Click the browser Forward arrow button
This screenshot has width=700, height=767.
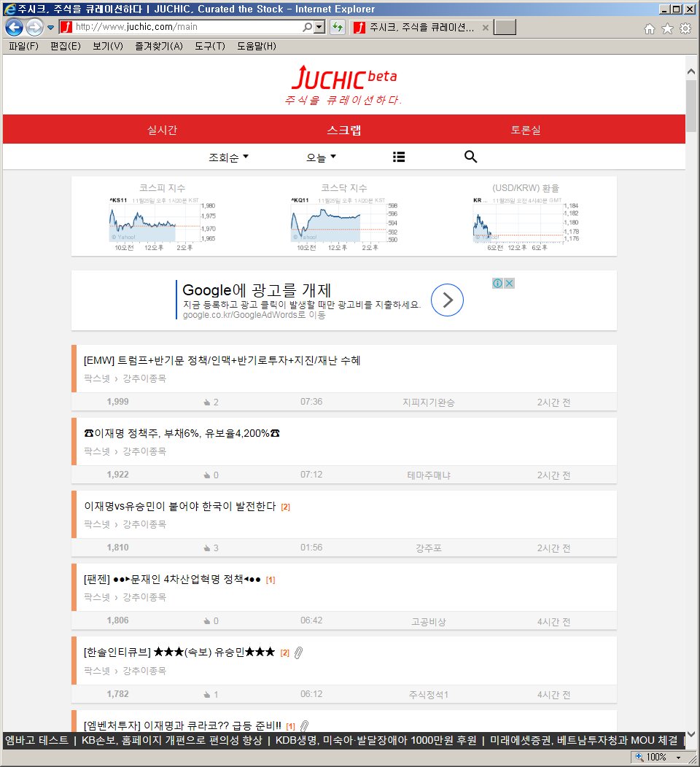(x=34, y=27)
